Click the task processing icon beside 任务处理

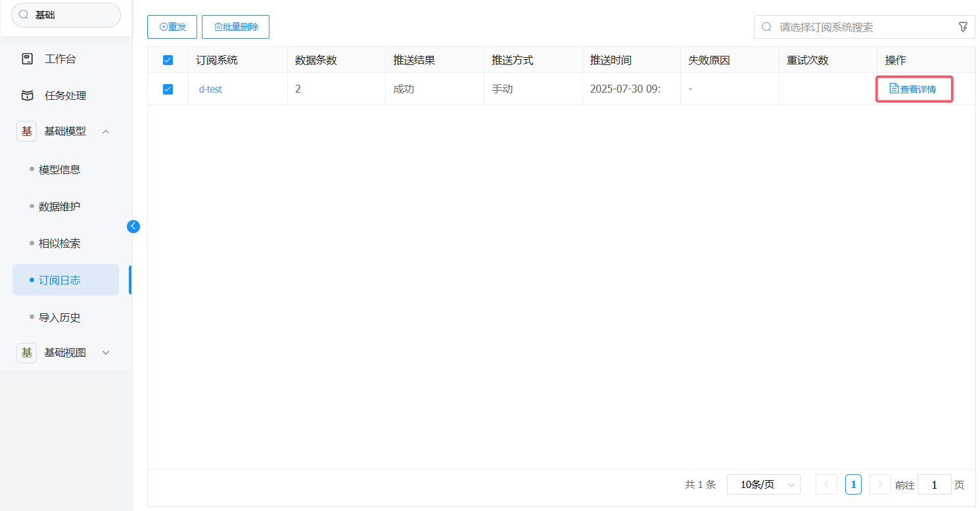[27, 96]
